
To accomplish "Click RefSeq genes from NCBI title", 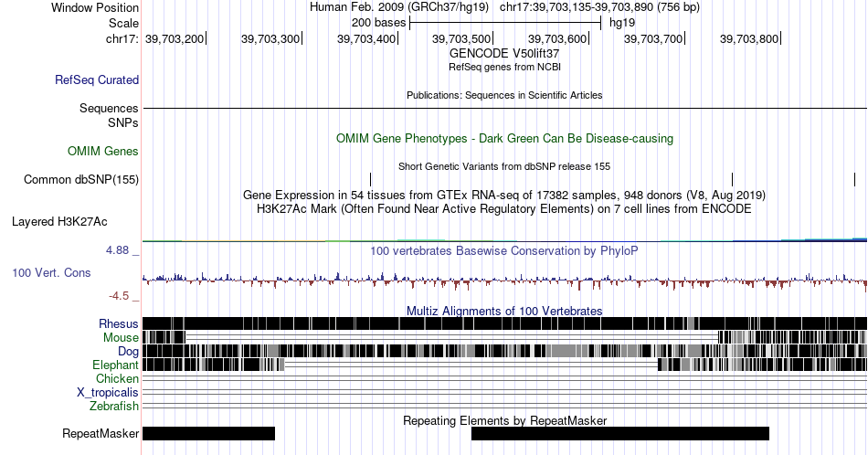I will point(504,67).
